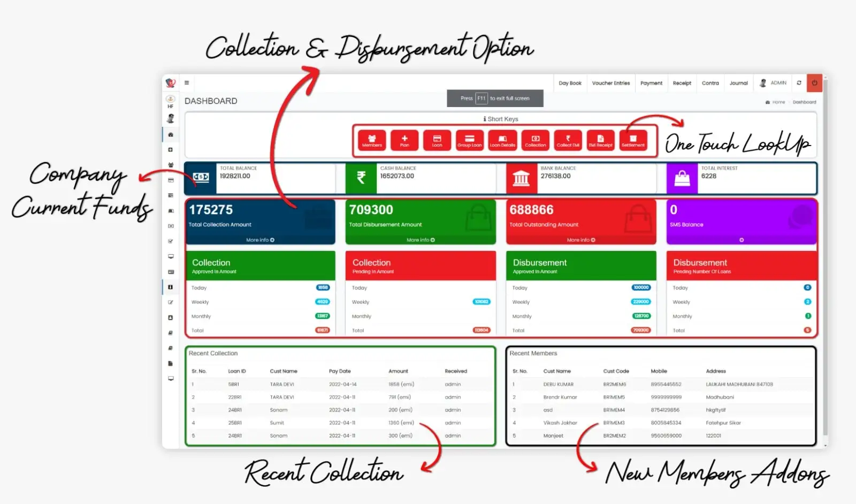Click the Settlement shortcut key

click(633, 140)
